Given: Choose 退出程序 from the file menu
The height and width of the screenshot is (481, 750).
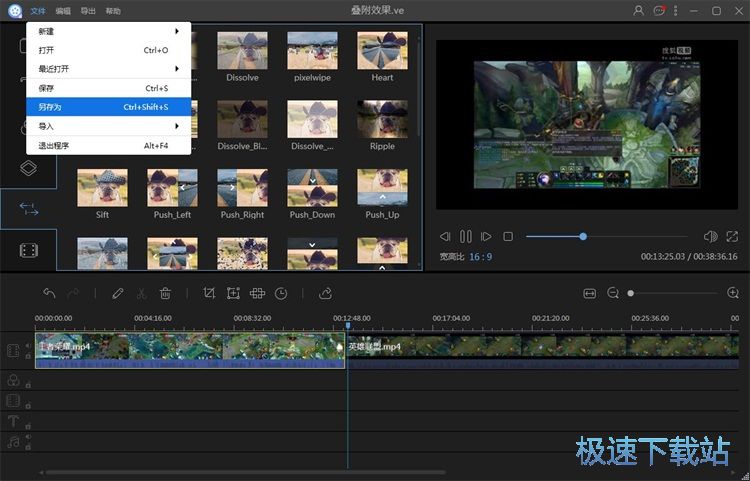Looking at the screenshot, I should tap(109, 145).
